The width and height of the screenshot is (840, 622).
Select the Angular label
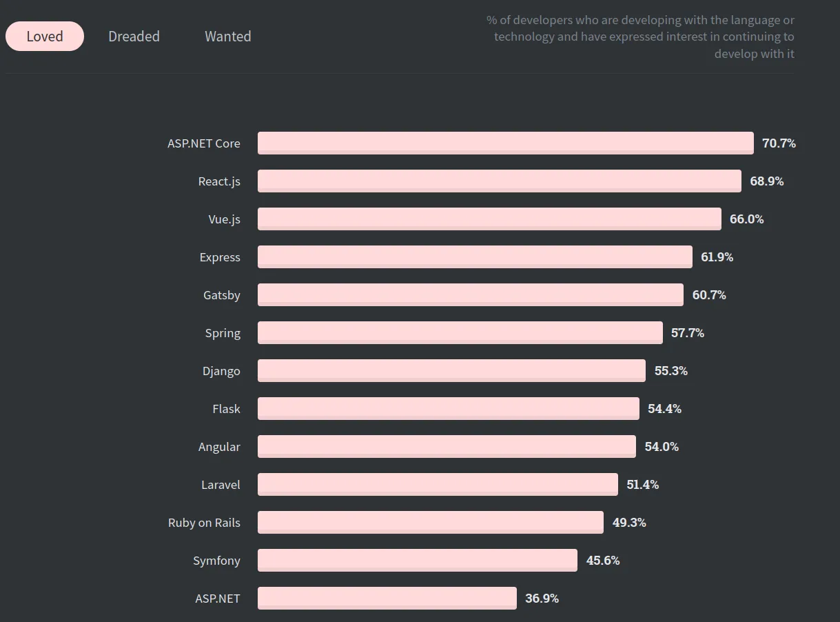(x=219, y=446)
